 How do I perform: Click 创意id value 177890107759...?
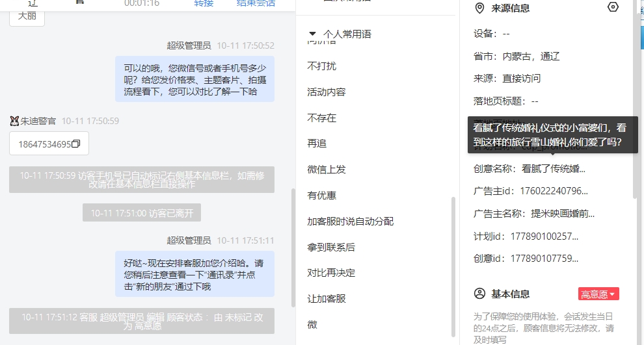coord(544,259)
